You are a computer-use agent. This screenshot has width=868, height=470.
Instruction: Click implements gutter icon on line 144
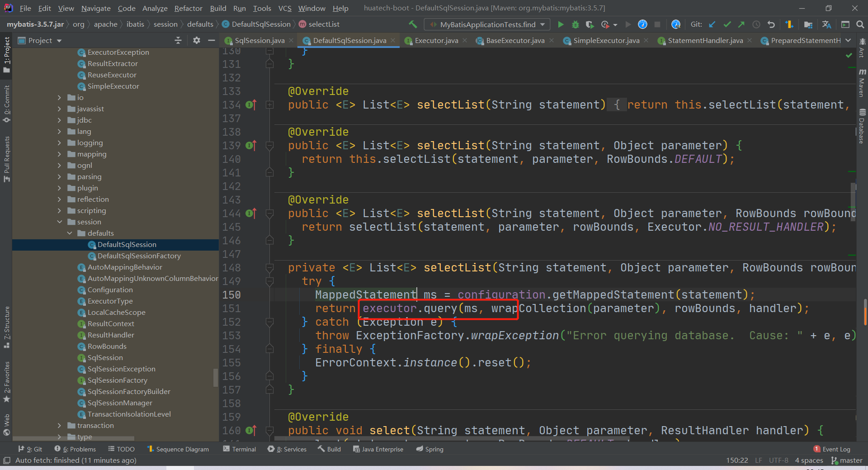point(251,214)
